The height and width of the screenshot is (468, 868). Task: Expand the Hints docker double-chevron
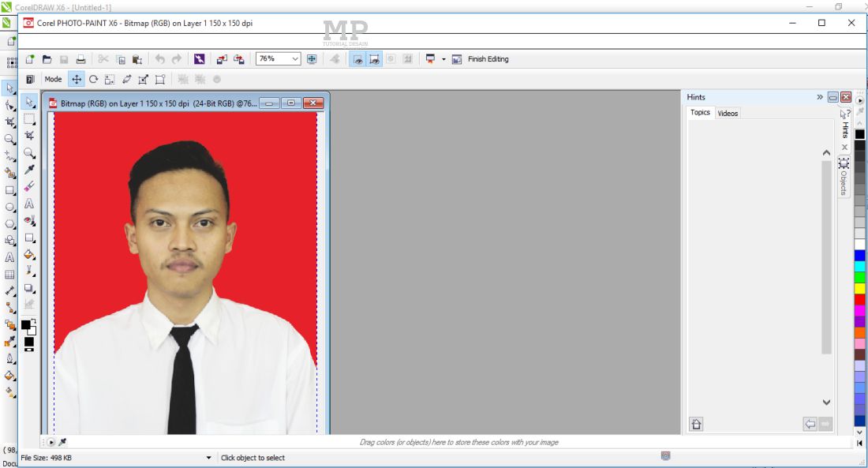coord(820,97)
